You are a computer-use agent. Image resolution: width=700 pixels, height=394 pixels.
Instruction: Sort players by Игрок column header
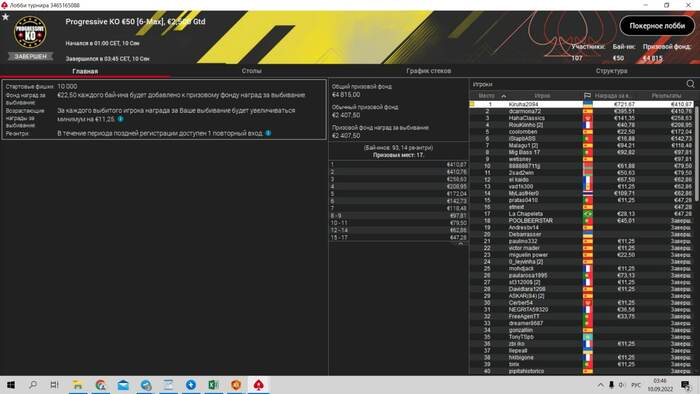click(542, 95)
